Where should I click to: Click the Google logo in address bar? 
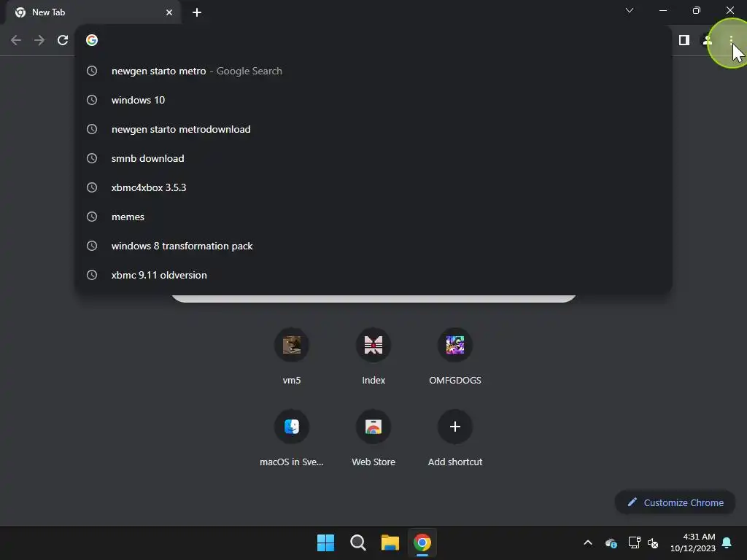coord(92,40)
